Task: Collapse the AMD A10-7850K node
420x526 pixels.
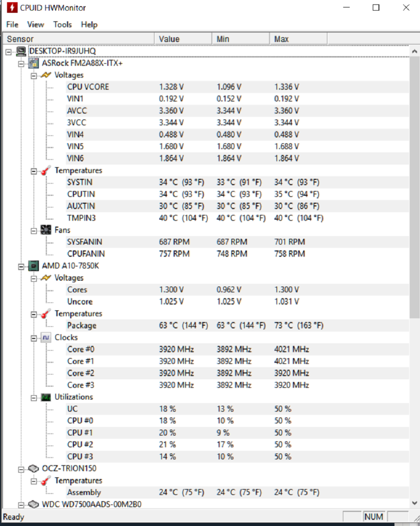Action: [x=21, y=267]
